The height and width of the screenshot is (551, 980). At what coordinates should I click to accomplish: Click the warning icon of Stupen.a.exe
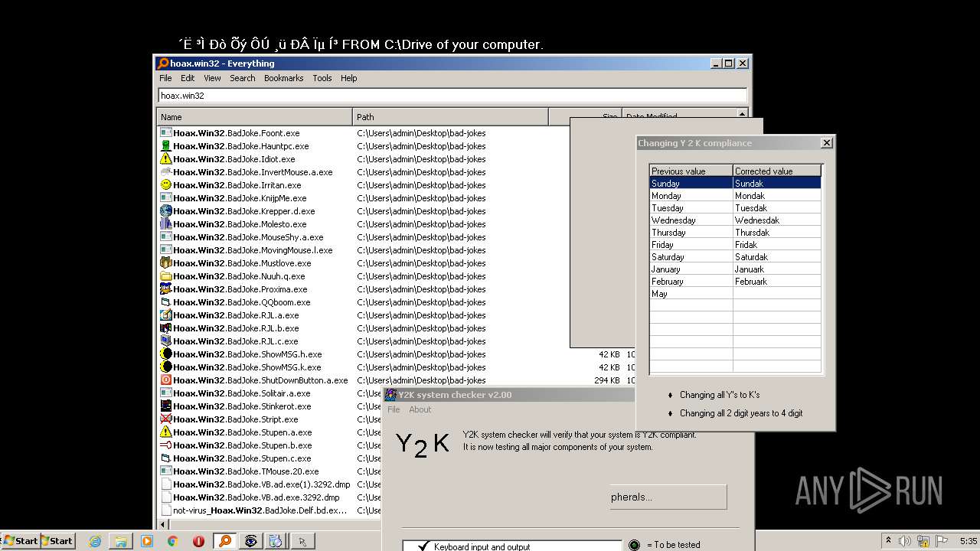tap(165, 432)
